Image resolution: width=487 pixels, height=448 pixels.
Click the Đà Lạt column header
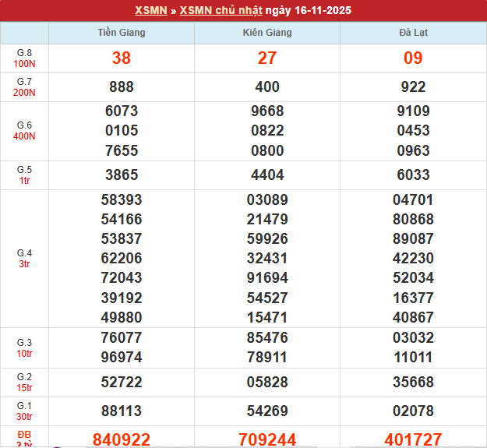pyautogui.click(x=414, y=32)
